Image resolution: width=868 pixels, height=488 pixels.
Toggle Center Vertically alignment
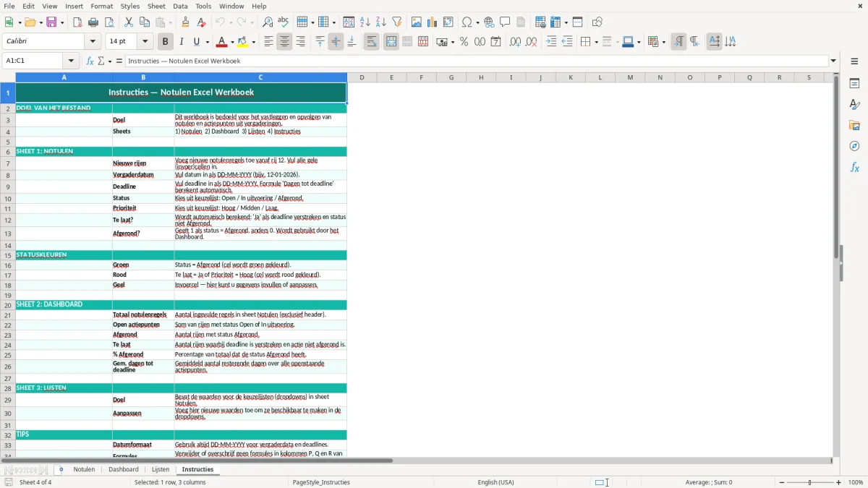(336, 42)
